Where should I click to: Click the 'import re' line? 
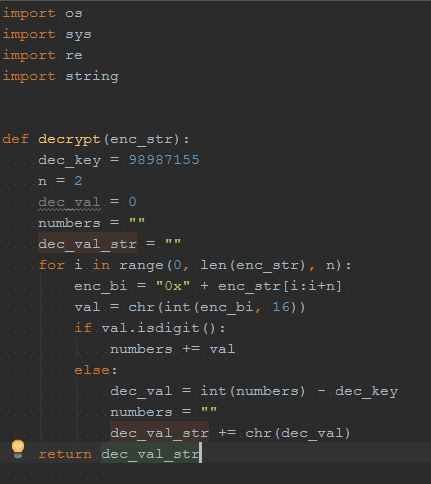(43, 55)
